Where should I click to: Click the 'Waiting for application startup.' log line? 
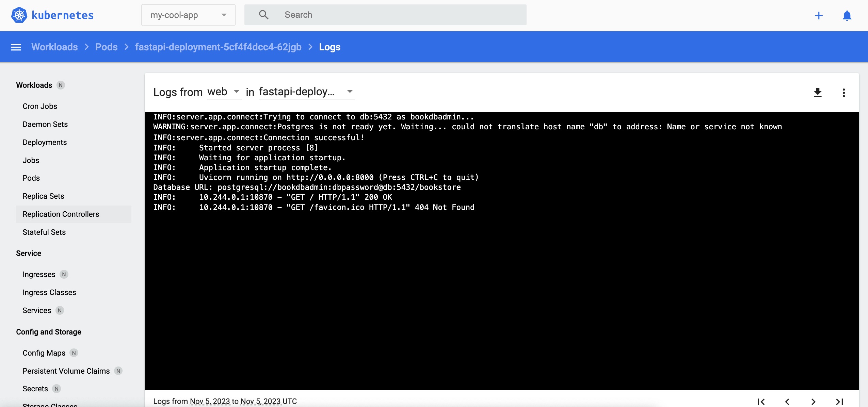tap(249, 158)
